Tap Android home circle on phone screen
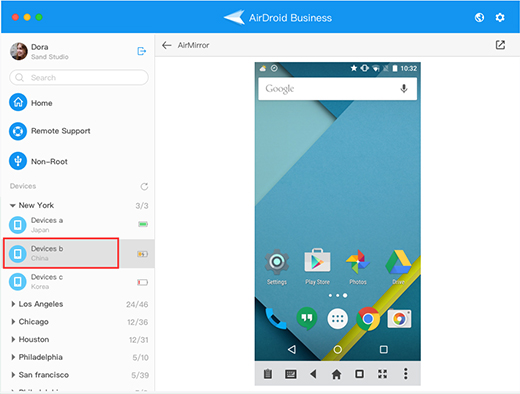Viewport: 520px width, 394px height. tap(338, 349)
